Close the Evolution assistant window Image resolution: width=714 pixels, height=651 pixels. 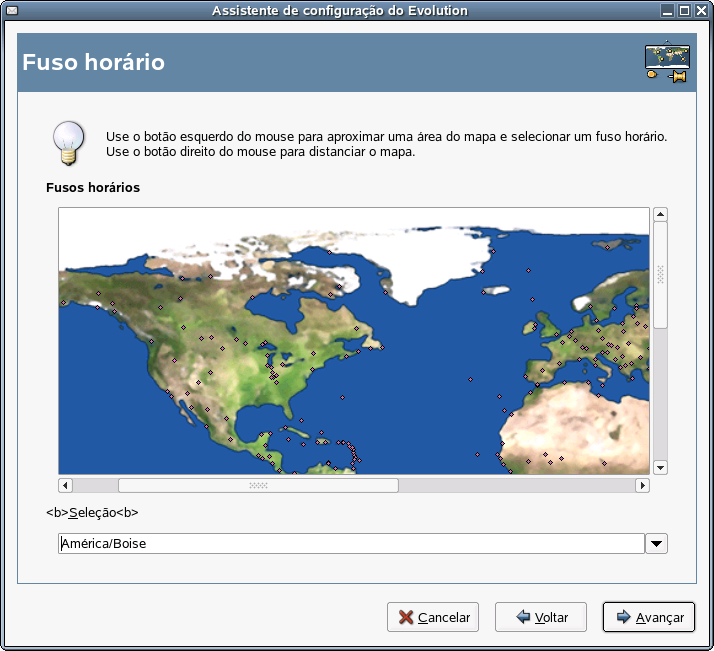(x=701, y=10)
